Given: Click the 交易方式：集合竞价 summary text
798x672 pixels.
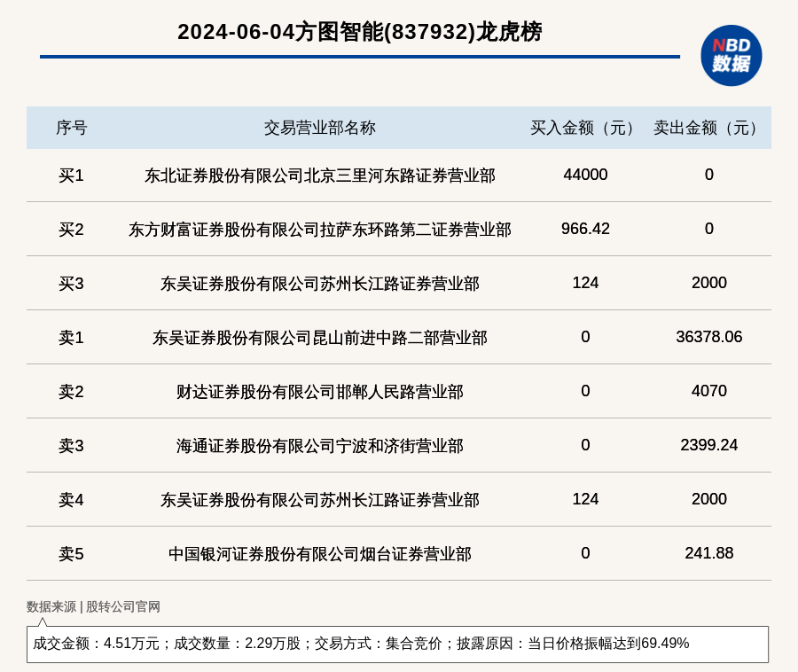Looking at the screenshot, I should [x=378, y=644].
